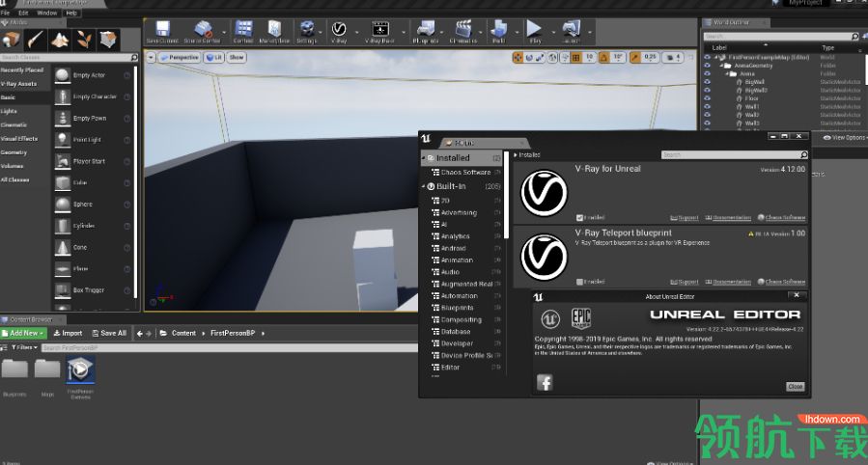Screen dimensions: 868x465
Task: Select the Geometry Editing mode icon
Action: (x=108, y=40)
